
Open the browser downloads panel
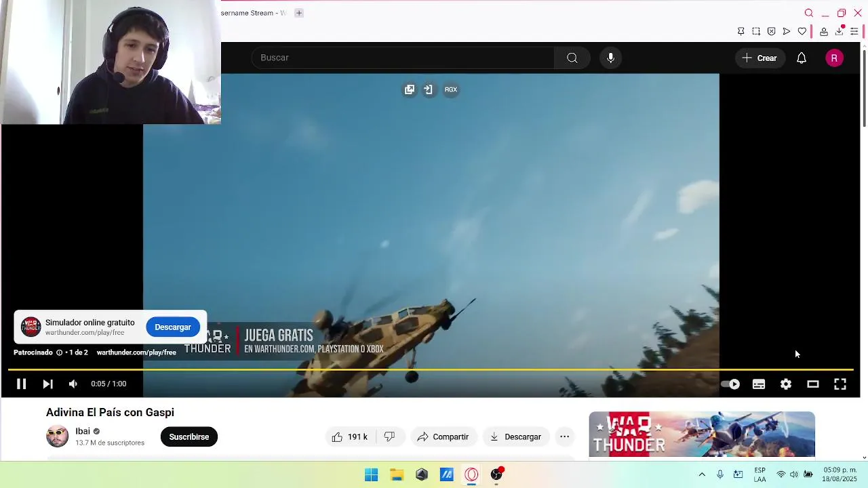click(840, 31)
